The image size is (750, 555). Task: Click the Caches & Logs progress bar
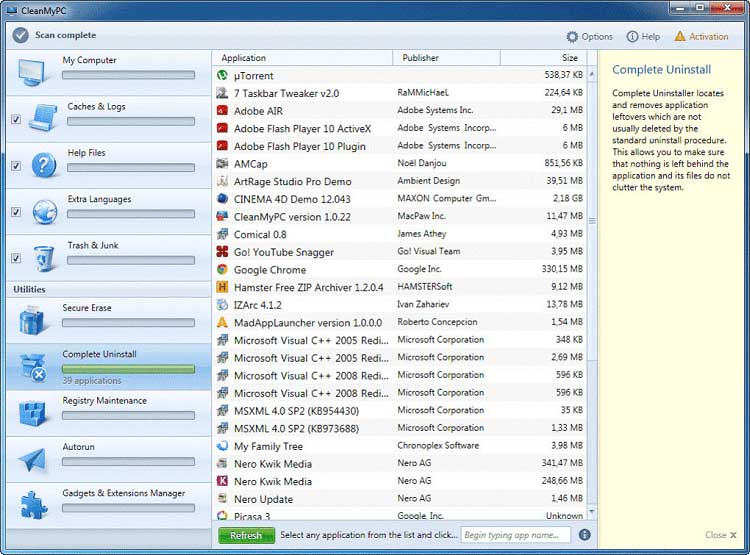[131, 122]
